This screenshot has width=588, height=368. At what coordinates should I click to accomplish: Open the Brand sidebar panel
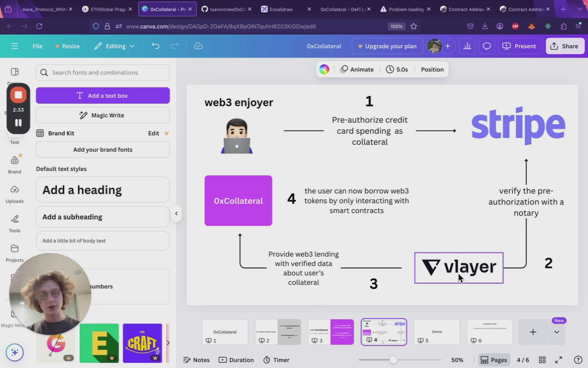[15, 165]
